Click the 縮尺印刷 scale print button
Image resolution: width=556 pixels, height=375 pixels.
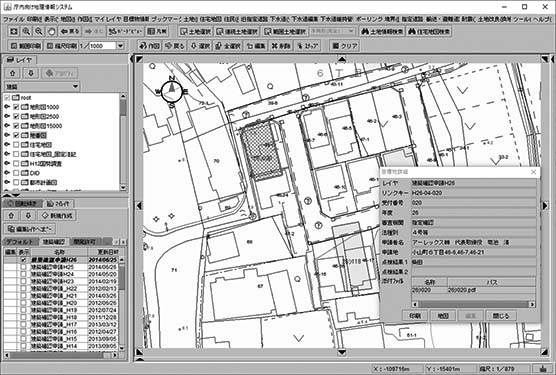point(61,46)
